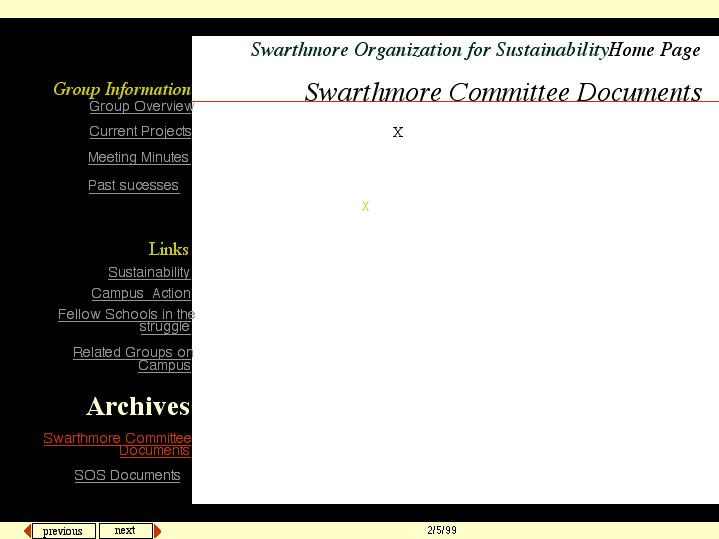Click the left arrow beside previous

(27, 531)
